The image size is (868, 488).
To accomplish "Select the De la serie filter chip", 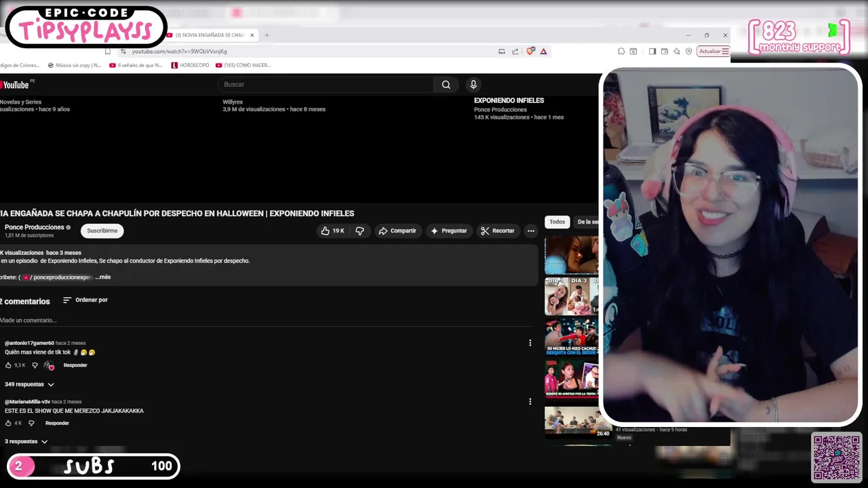I will click(x=587, y=222).
